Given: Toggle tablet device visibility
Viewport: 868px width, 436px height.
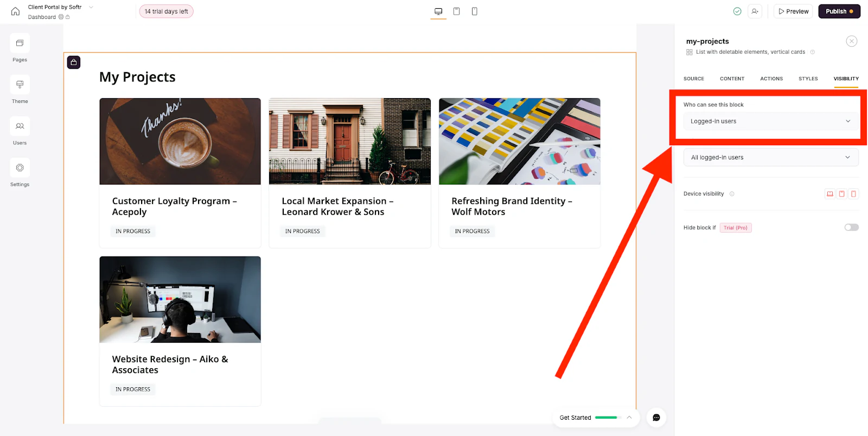Looking at the screenshot, I should (x=842, y=194).
